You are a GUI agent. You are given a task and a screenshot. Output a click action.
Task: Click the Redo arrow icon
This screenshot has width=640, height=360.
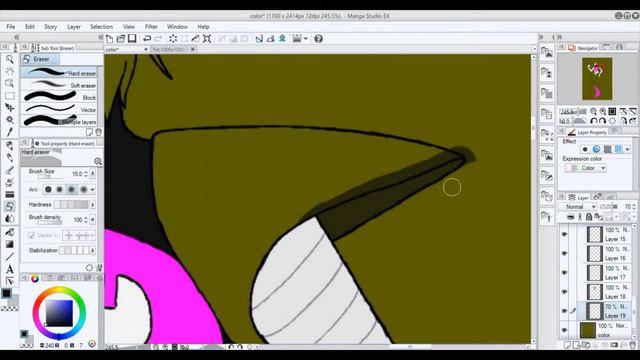tap(158, 39)
